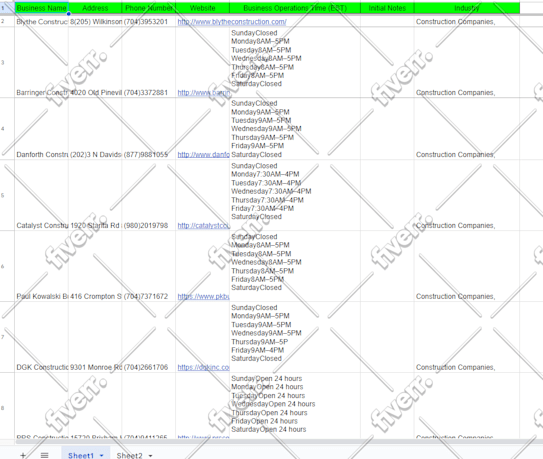The image size is (543, 459).
Task: Add a new sheet with the plus icon
Action: (23, 455)
